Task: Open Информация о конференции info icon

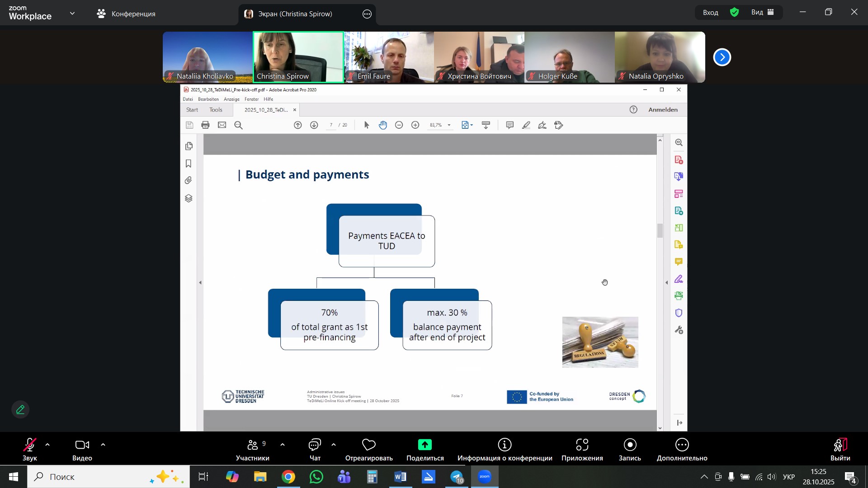Action: point(505,445)
